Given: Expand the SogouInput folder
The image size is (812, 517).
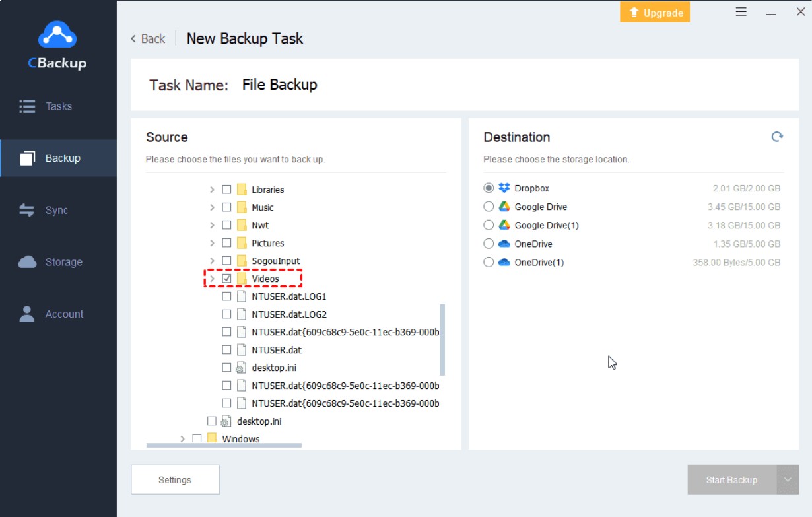Looking at the screenshot, I should [x=212, y=261].
